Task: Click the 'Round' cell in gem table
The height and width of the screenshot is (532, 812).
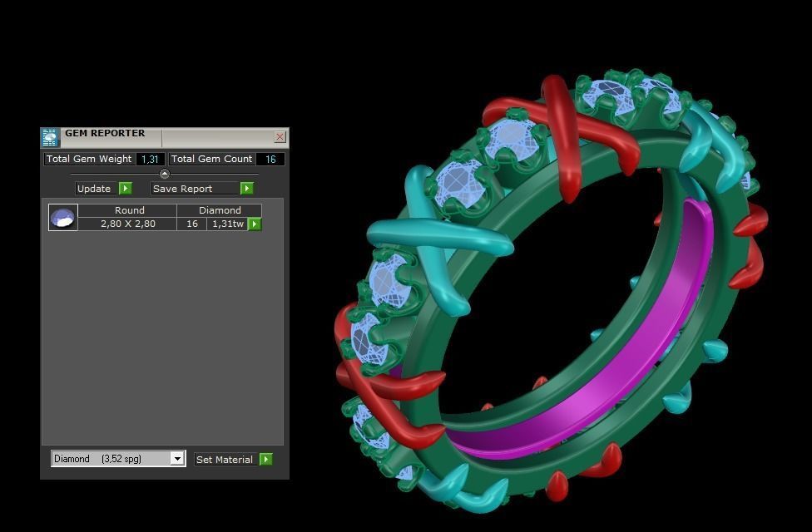Action: tap(130, 210)
